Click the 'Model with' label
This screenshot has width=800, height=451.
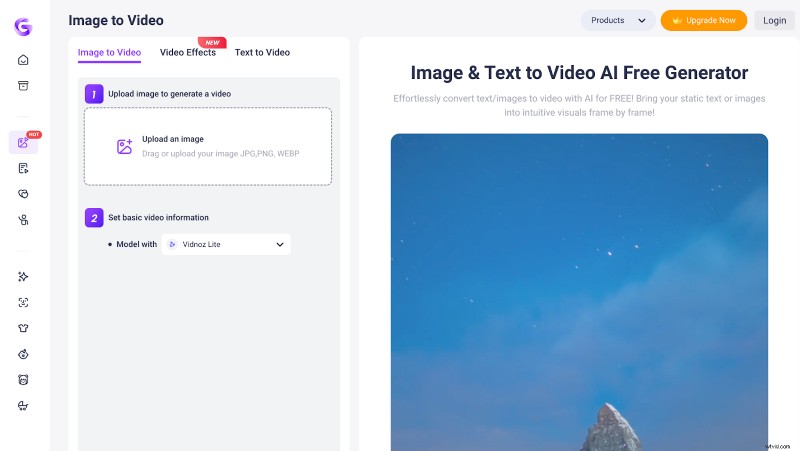[136, 244]
